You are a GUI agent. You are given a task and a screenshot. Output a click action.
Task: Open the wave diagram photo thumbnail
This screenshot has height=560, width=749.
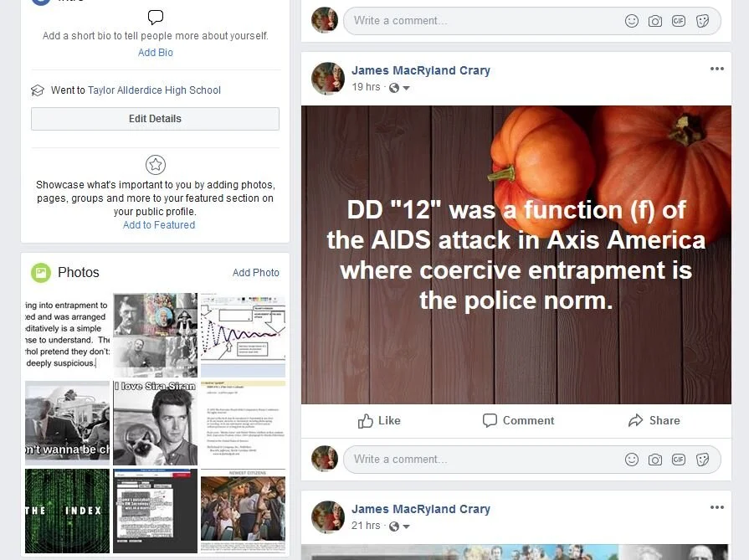pyautogui.click(x=244, y=335)
